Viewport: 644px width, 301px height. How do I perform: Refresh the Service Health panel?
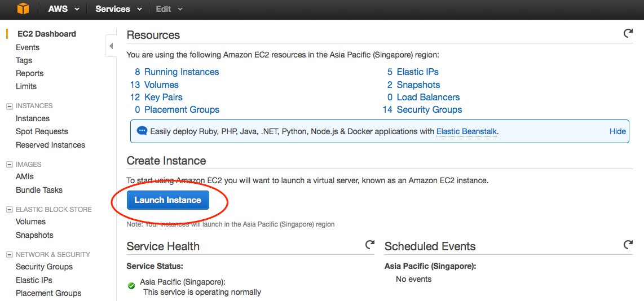(x=370, y=245)
